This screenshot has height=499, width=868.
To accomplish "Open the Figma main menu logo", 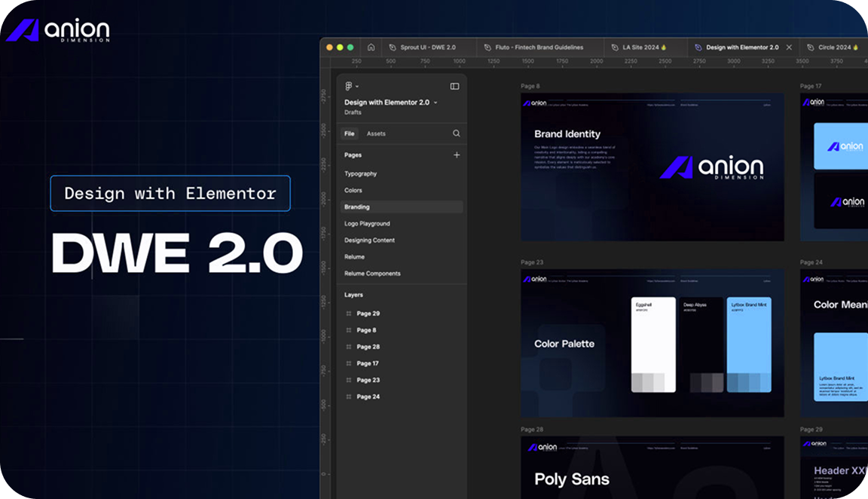I will (348, 87).
